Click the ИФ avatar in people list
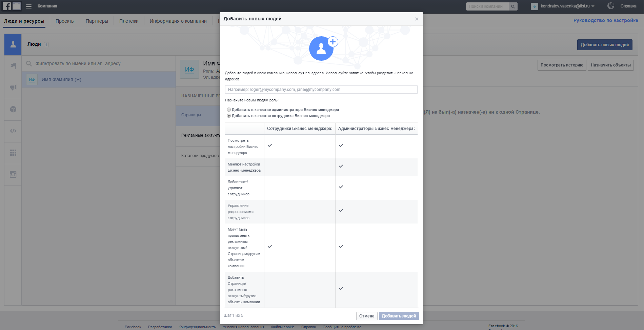The height and width of the screenshot is (330, 644). 32,79
